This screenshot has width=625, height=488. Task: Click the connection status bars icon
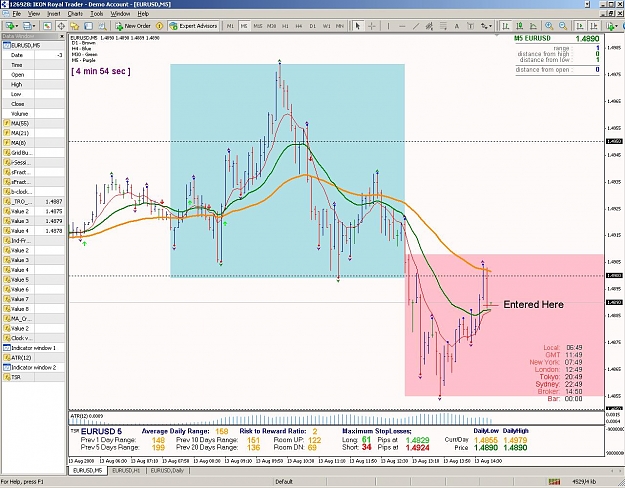pos(554,482)
